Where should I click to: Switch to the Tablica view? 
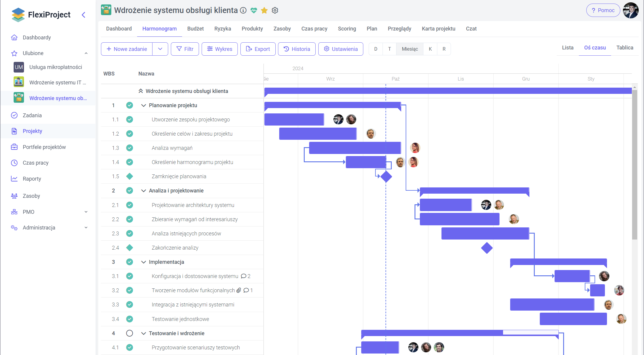625,48
